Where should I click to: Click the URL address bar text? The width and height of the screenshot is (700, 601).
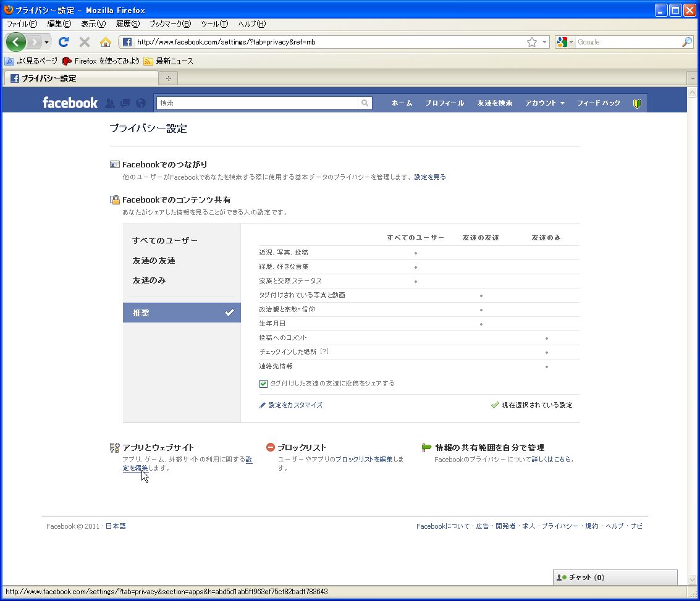click(x=226, y=42)
